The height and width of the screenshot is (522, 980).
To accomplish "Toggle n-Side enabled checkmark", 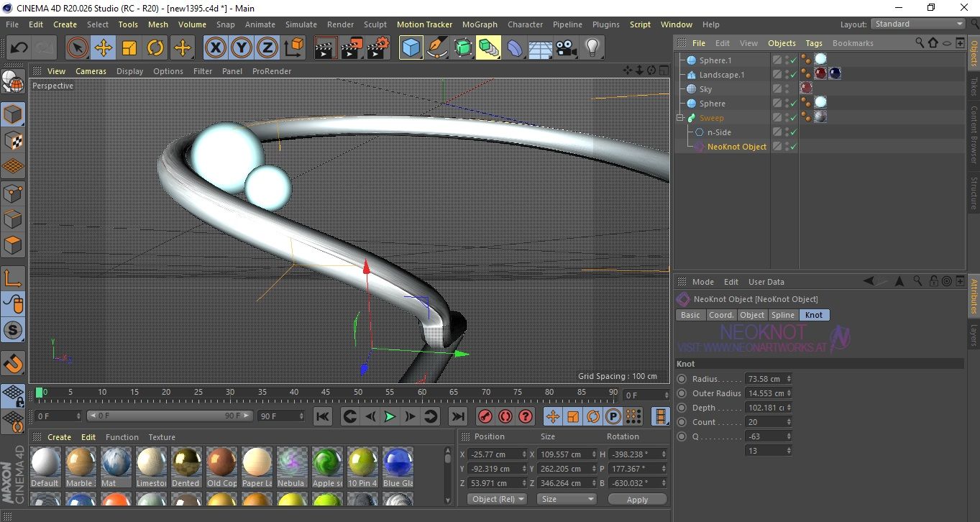I will [793, 132].
